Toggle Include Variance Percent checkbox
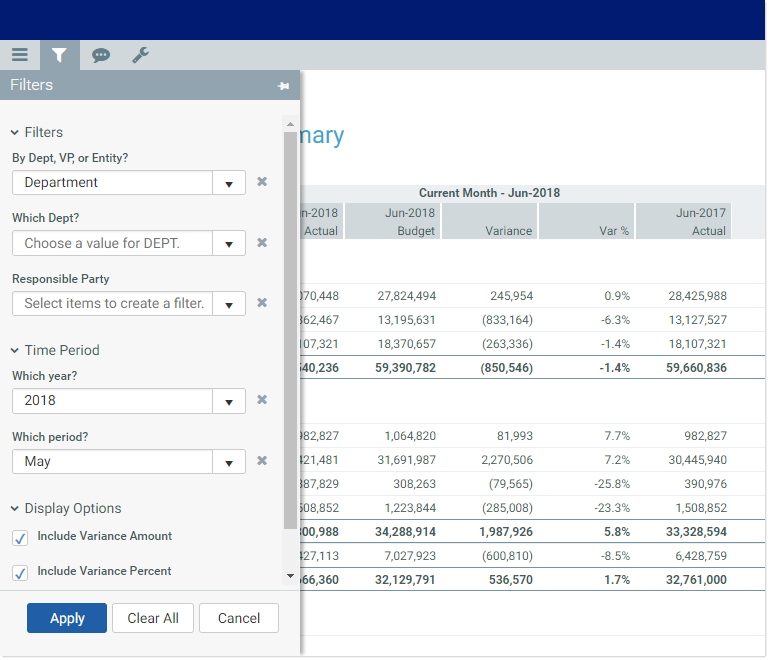Image resolution: width=769 pixels, height=660 pixels. point(20,573)
